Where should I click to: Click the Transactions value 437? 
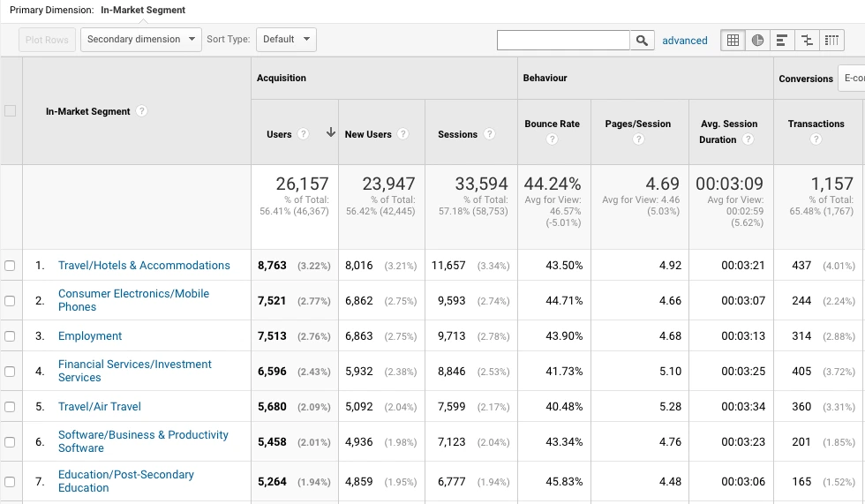coord(801,265)
